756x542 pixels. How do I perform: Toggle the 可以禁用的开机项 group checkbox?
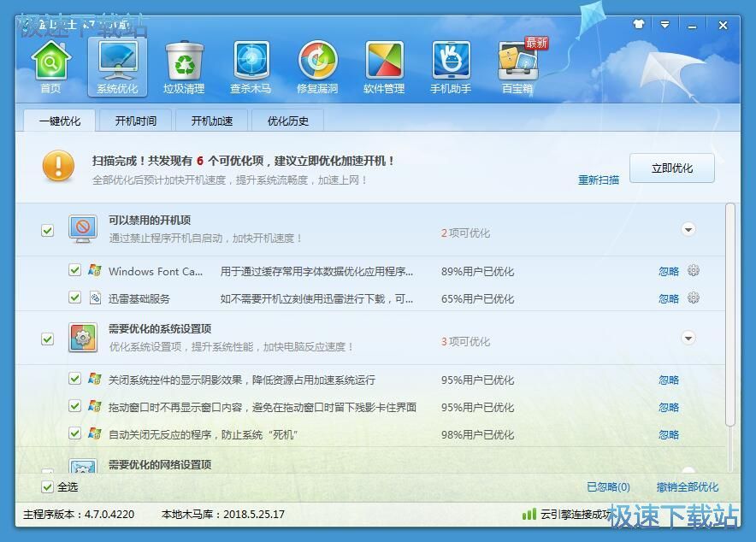(x=47, y=230)
